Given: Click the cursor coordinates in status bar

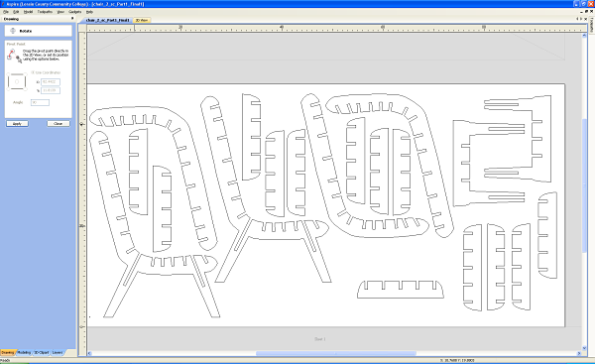Looking at the screenshot, I should tap(457, 360).
